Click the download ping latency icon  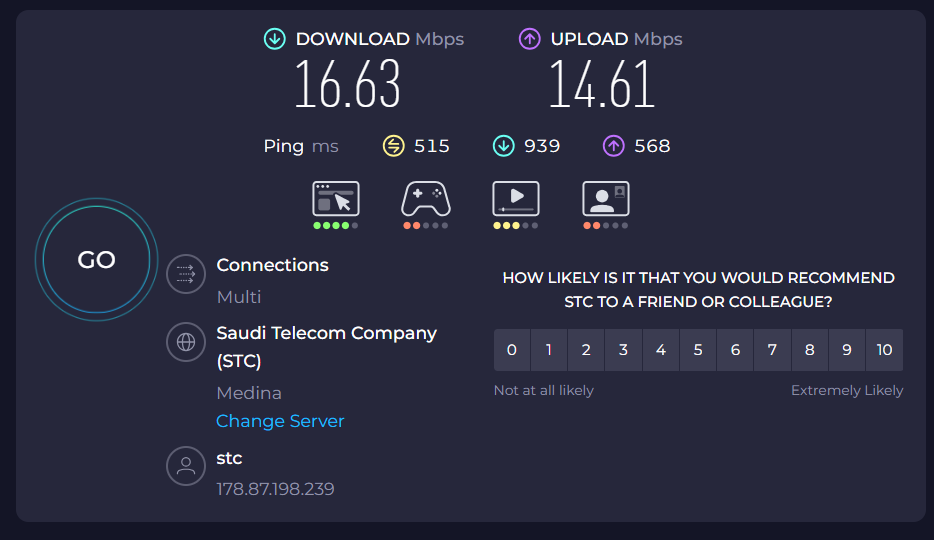(504, 146)
